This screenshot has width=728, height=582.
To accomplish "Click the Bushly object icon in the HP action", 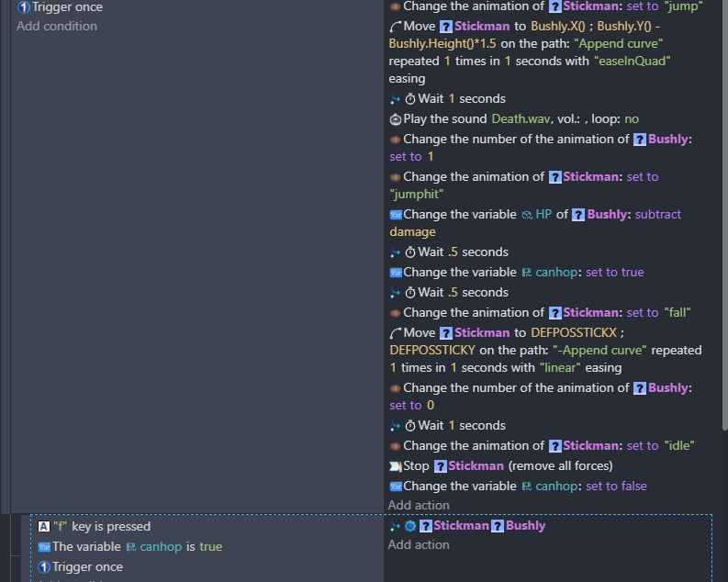I will [x=578, y=215].
